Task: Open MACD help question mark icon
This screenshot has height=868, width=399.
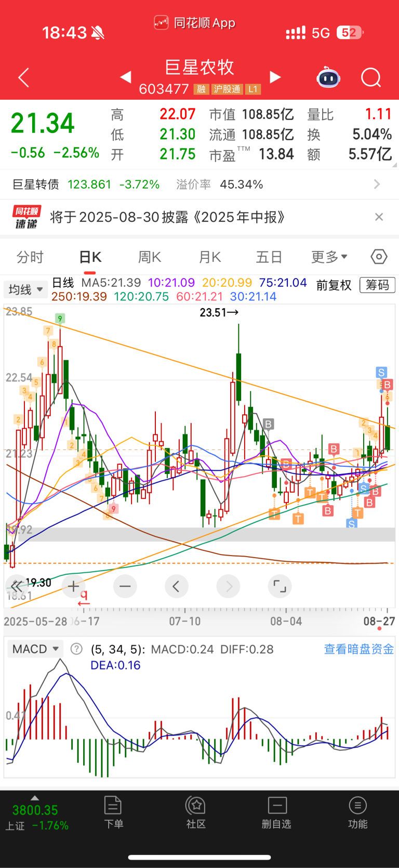Action: click(x=76, y=649)
